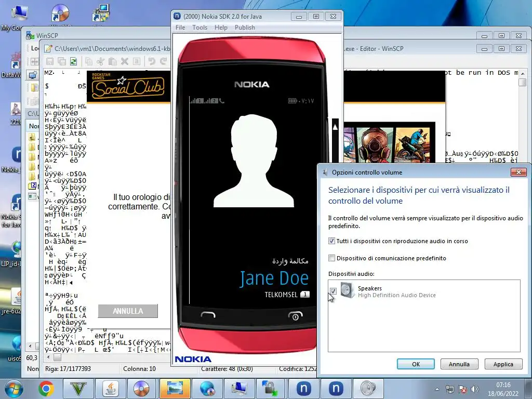Open the File menu in Nokia SDK
Screen dimensions: 532x399
pyautogui.click(x=180, y=28)
